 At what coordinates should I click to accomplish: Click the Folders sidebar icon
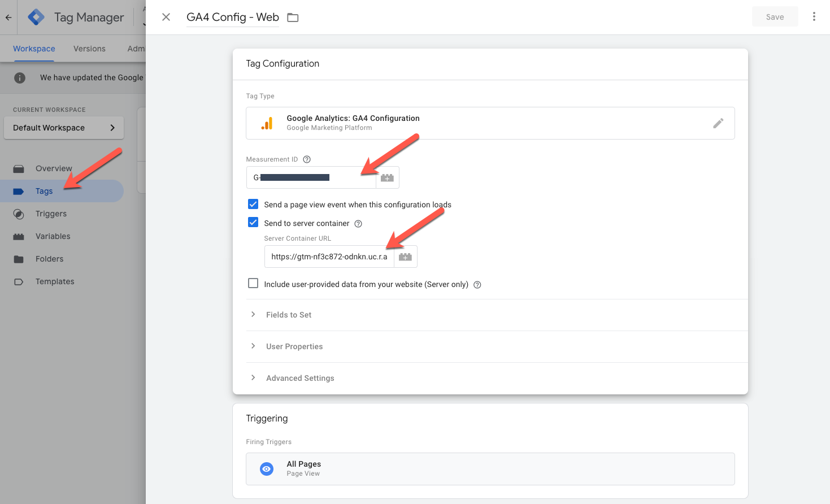[19, 259]
